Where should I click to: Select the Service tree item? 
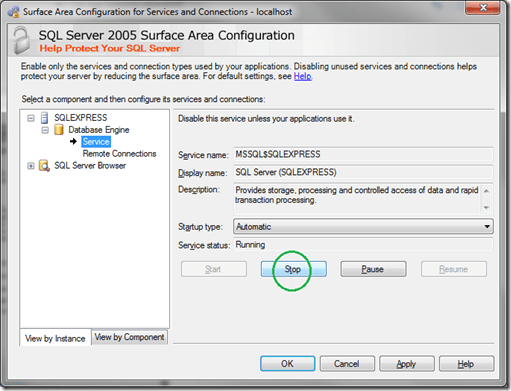pyautogui.click(x=96, y=142)
